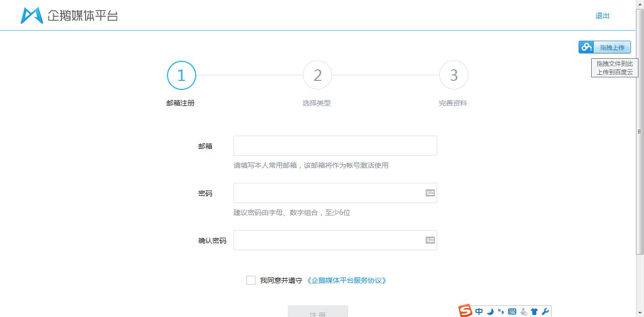Open the Sogou input method menu via S logo

465,311
